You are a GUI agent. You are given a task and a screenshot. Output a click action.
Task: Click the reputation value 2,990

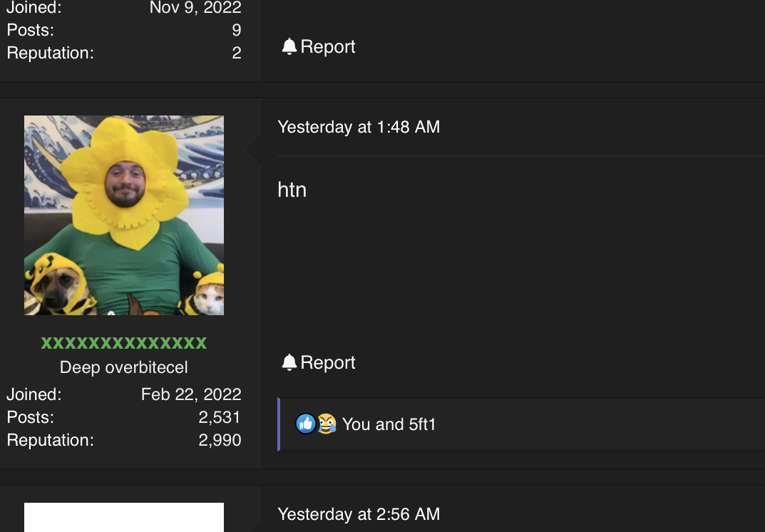[220, 440]
